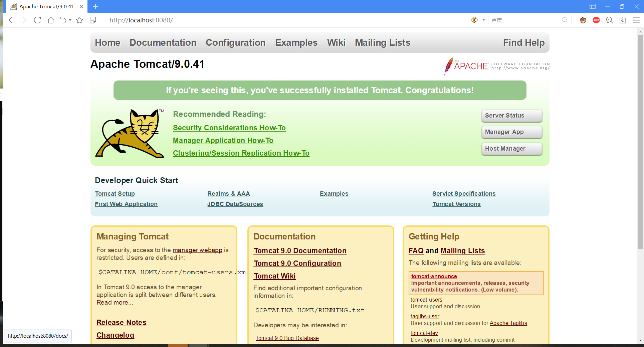Screen dimensions: 644x347
Task: Click the history search toolbar icon
Action: [x=609, y=20]
